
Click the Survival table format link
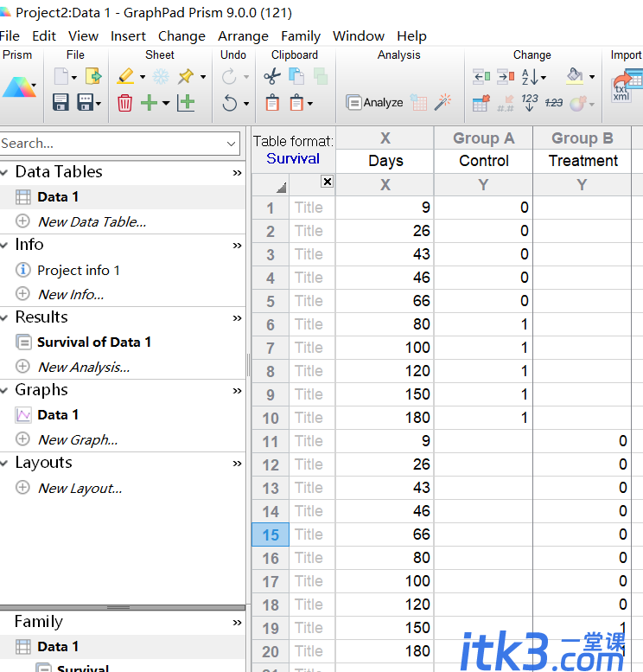[293, 159]
